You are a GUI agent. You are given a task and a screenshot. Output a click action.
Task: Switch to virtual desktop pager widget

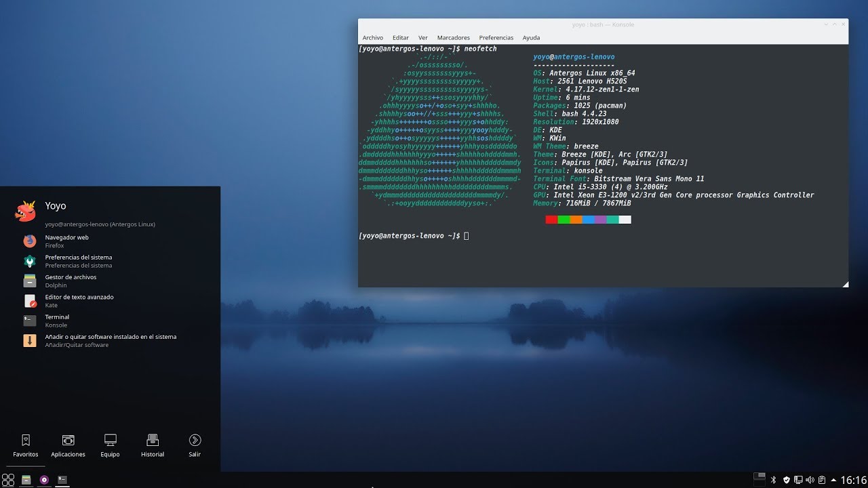pos(759,479)
